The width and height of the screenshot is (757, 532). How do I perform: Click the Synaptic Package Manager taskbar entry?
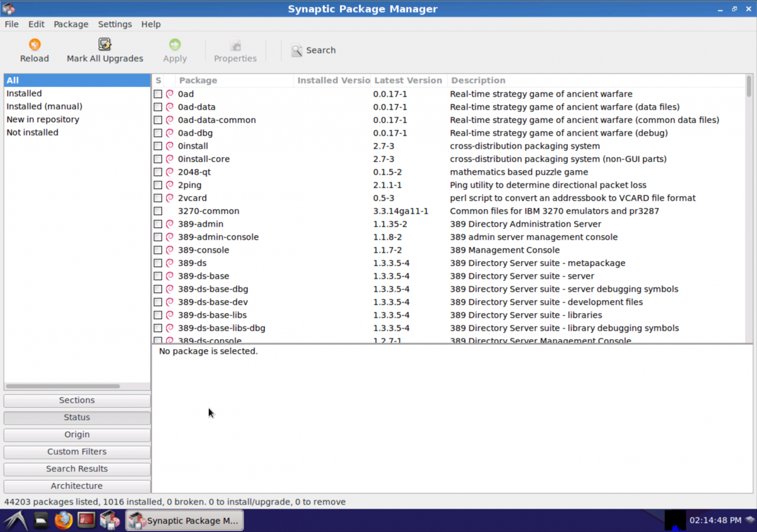tap(184, 521)
